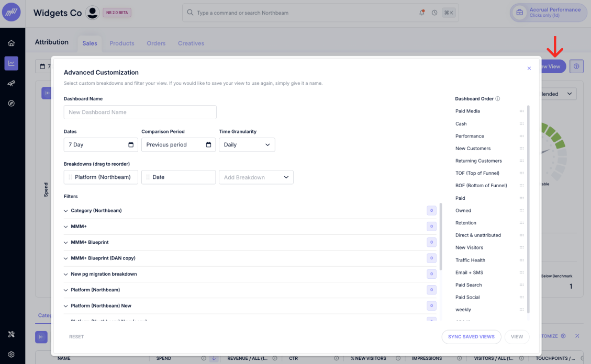Open the user avatar next to Widgets Co
591x364 pixels.
click(x=92, y=13)
